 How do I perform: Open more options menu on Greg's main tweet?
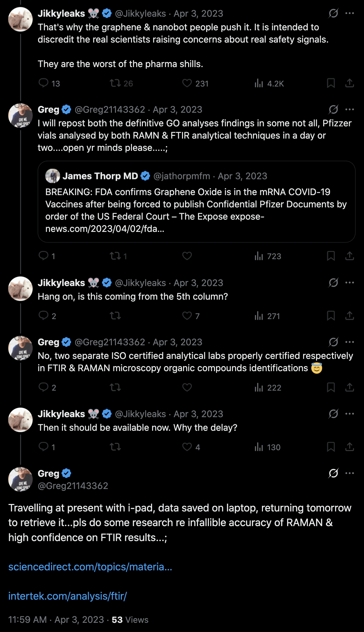coord(349,473)
